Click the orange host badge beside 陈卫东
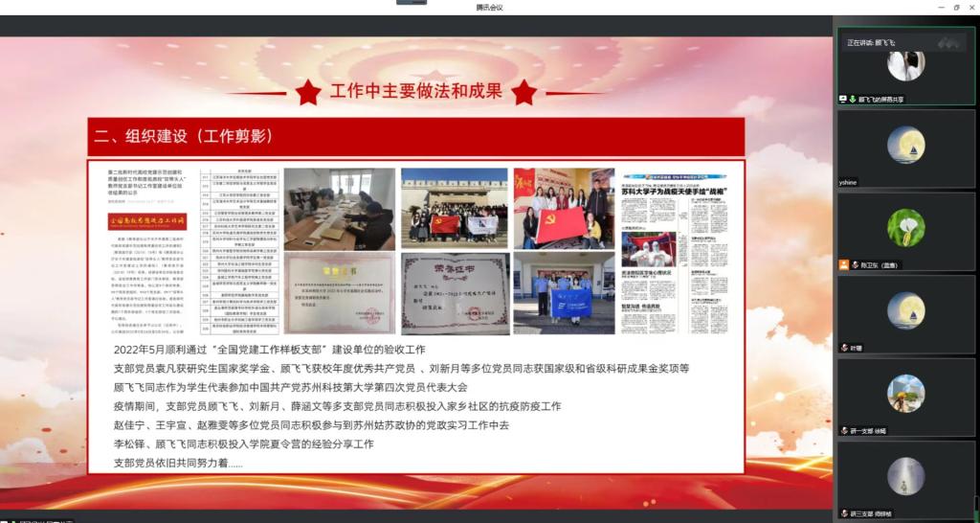Screen dimensions: 980x523 click(844, 264)
